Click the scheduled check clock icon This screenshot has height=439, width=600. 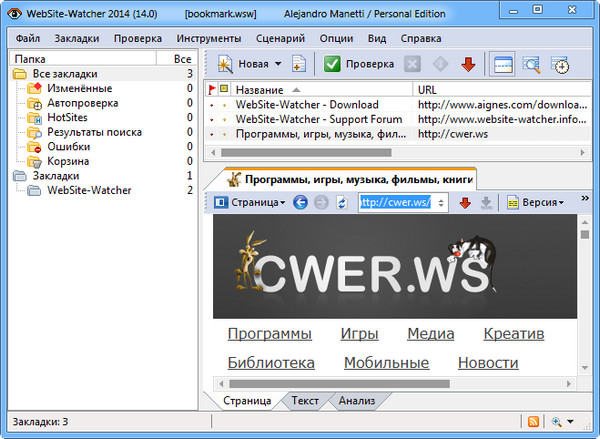(560, 65)
